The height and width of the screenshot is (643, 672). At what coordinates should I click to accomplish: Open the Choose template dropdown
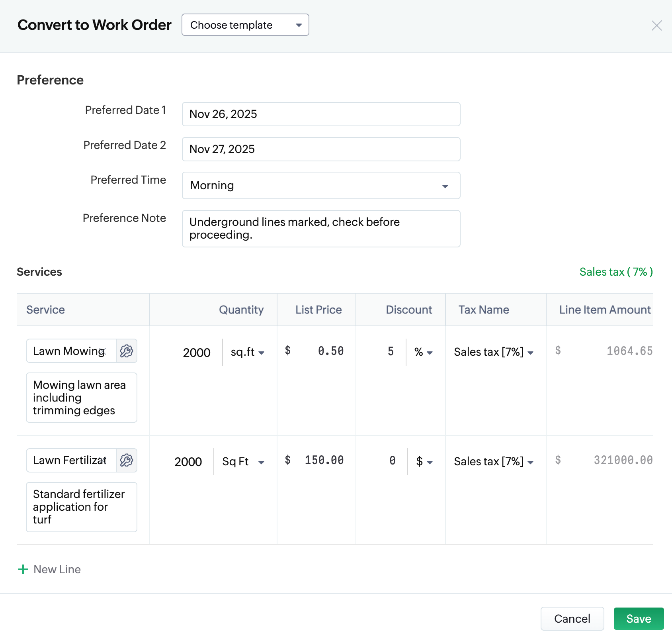(245, 25)
